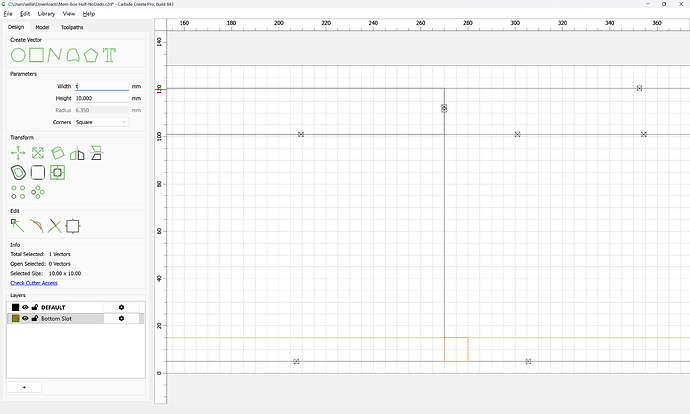Switch to the Toolpaths tab
The image size is (690, 414).
pos(72,27)
